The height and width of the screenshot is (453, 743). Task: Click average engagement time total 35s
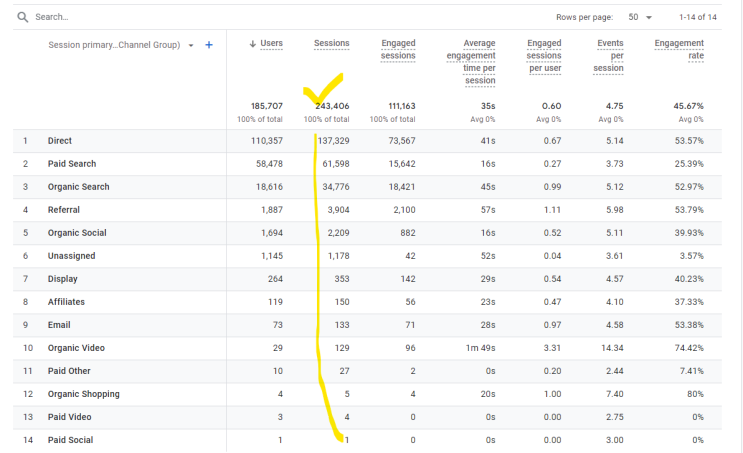[488, 106]
